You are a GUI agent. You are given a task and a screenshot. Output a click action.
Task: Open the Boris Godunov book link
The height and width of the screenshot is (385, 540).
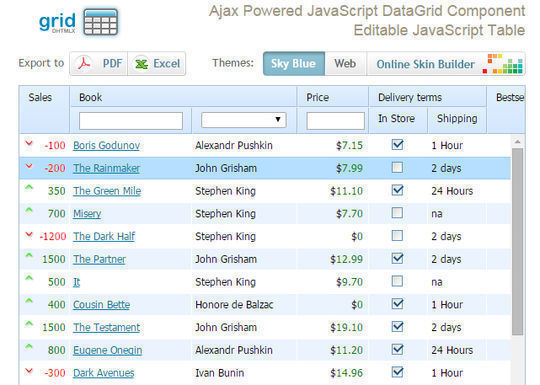pos(106,146)
